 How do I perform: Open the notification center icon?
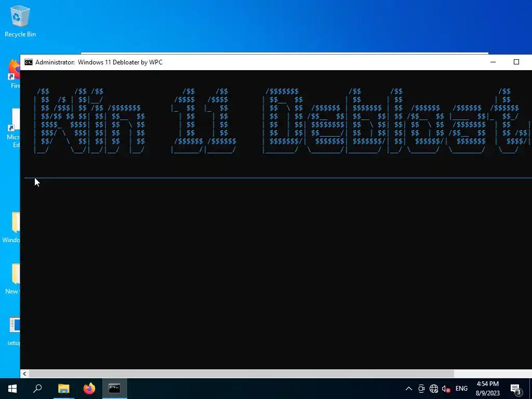[x=516, y=389]
